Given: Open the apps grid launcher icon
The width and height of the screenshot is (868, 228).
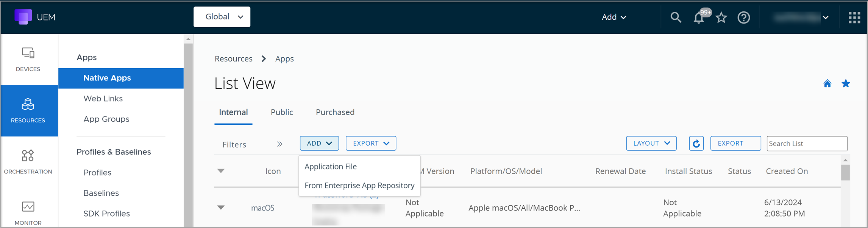Looking at the screenshot, I should [854, 17].
